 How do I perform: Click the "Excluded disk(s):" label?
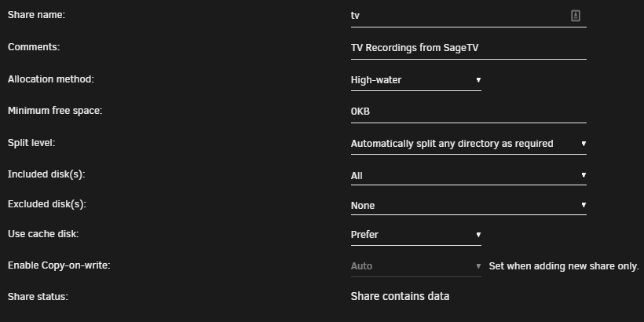47,204
